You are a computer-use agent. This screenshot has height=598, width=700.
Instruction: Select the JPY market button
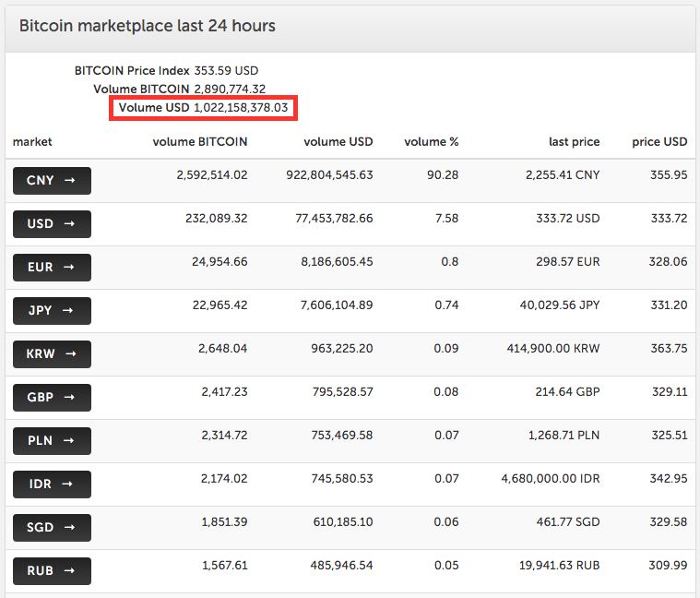pos(52,311)
